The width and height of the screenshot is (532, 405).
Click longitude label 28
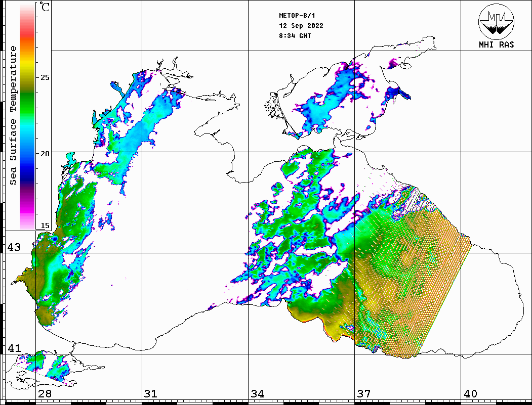click(45, 394)
